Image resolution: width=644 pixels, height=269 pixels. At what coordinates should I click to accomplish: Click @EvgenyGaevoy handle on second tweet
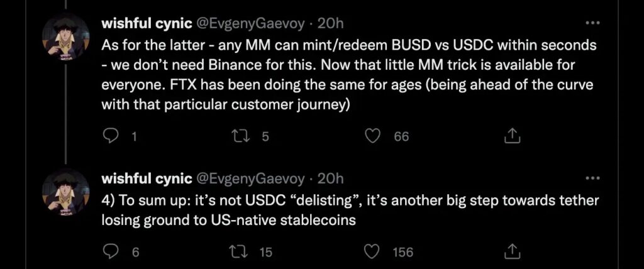[x=252, y=179]
